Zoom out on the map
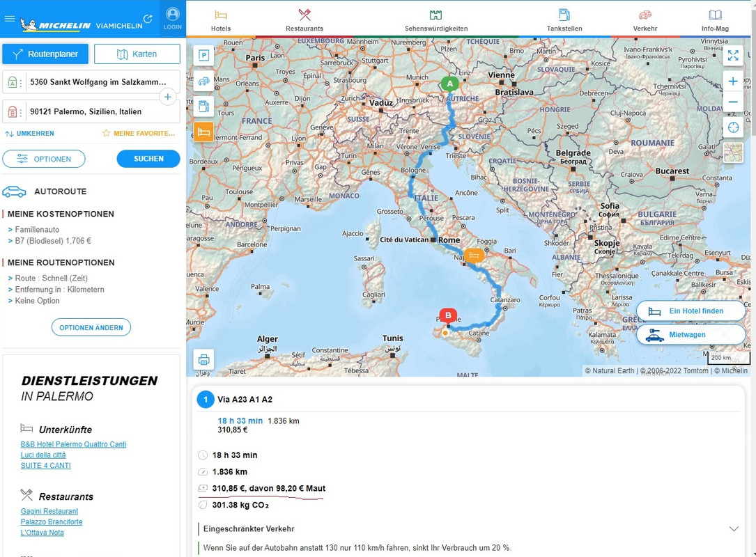The height and width of the screenshot is (557, 756). point(733,102)
